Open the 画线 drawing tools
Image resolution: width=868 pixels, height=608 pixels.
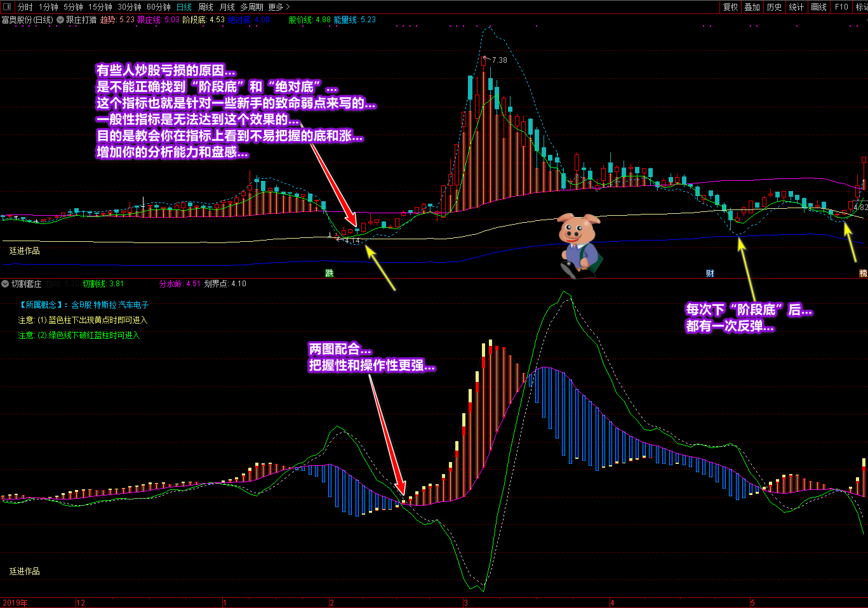pyautogui.click(x=818, y=7)
